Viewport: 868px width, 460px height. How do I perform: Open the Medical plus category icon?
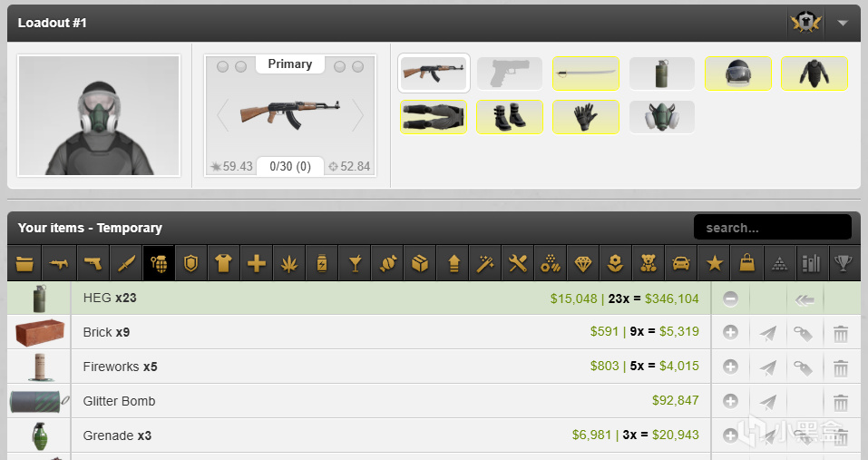tap(257, 263)
